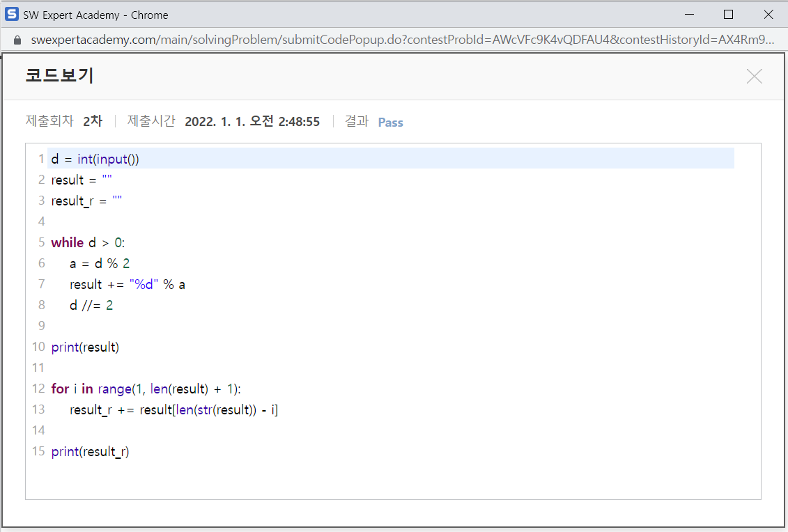
Task: Click line number 1 in gutter
Action: click(x=41, y=159)
